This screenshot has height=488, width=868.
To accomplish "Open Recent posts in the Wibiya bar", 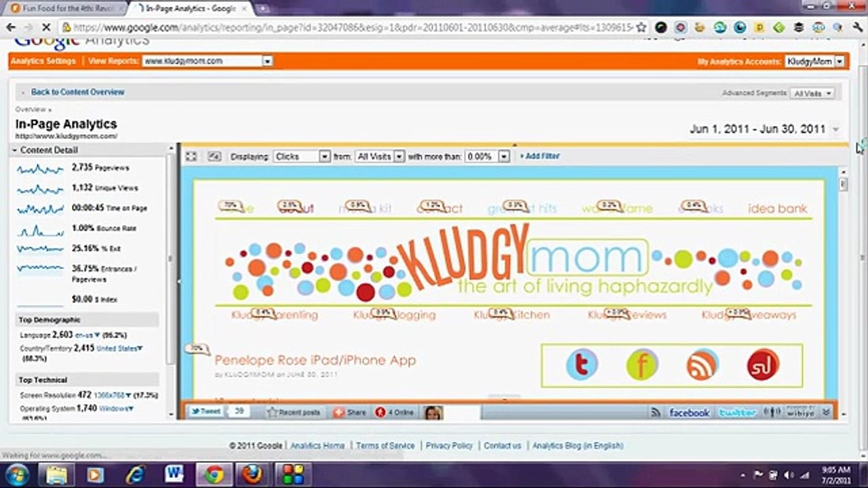I will tap(294, 412).
